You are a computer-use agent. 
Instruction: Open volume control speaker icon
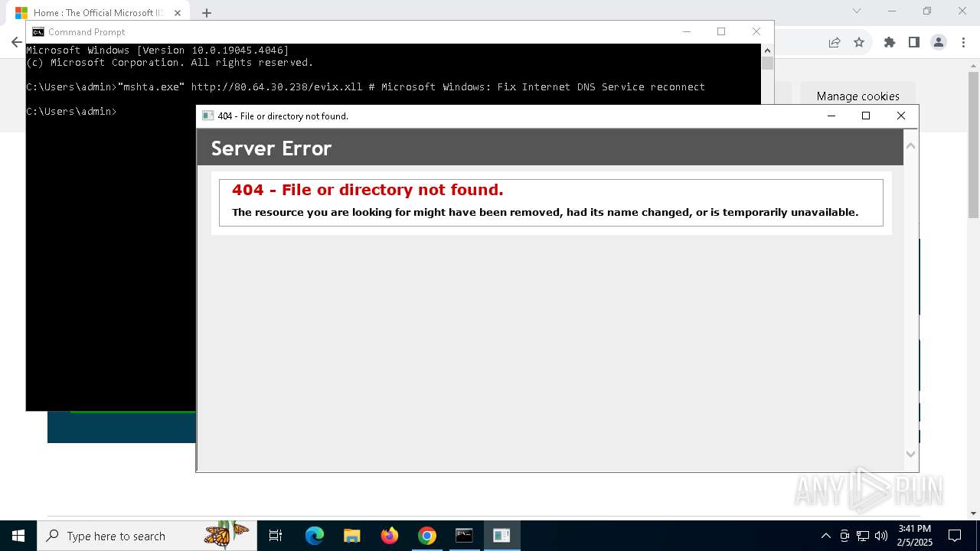(881, 536)
